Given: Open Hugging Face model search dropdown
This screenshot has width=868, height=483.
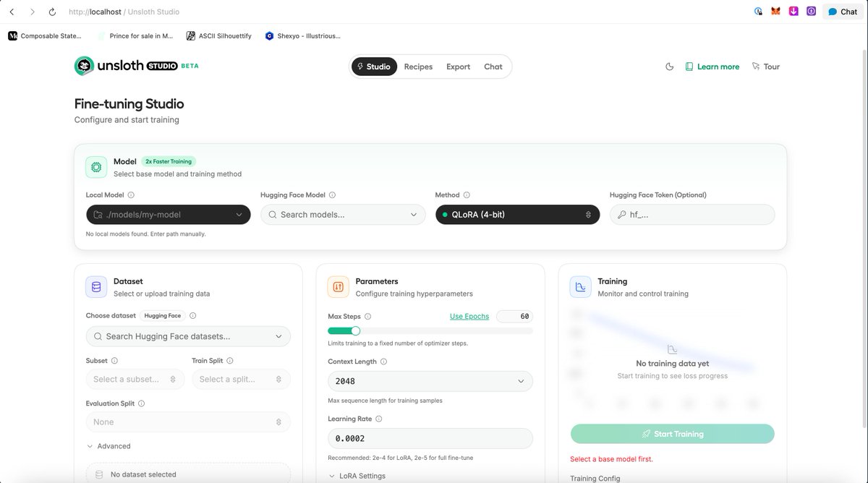Looking at the screenshot, I should 343,215.
